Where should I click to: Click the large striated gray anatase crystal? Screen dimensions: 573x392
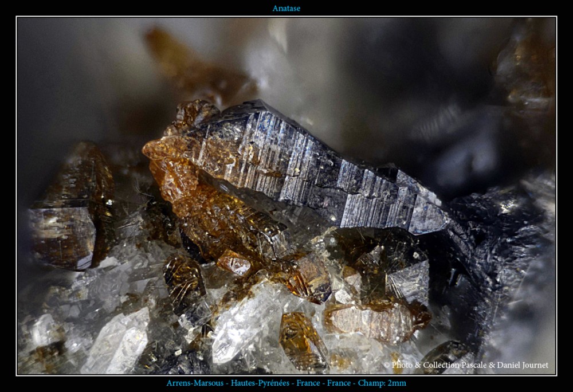[309, 166]
